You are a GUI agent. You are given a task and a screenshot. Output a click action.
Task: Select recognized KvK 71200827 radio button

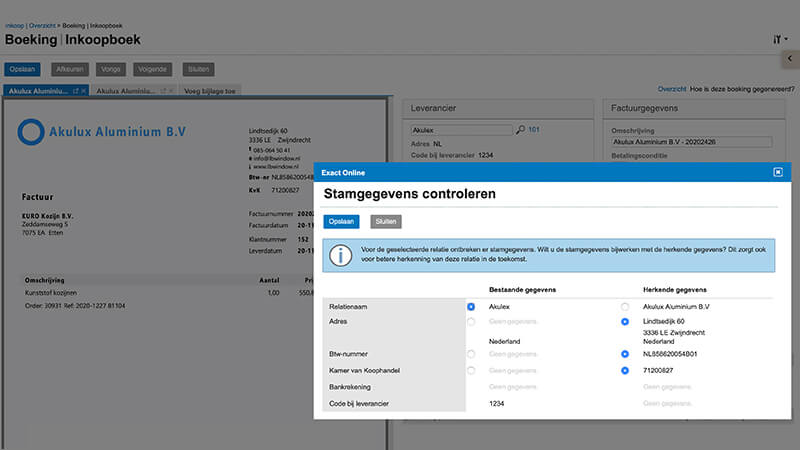(x=625, y=370)
